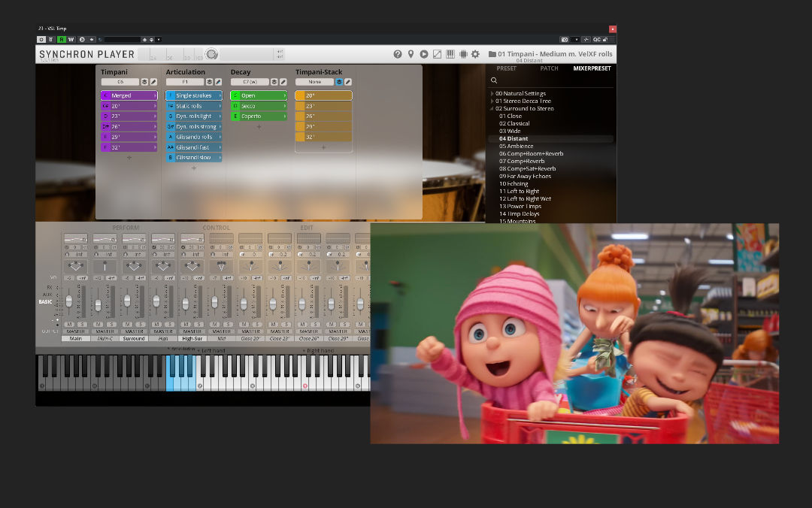Screen dimensions: 812x508
Task: Click the Main channel volume fader
Action: pos(69,301)
